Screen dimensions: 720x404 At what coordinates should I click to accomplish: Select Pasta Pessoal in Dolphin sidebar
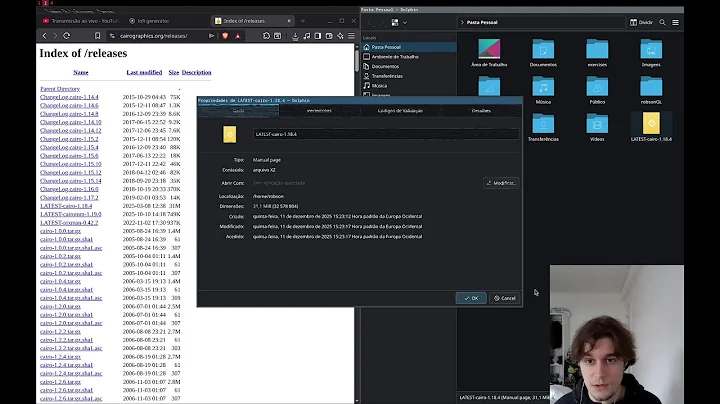pyautogui.click(x=409, y=47)
